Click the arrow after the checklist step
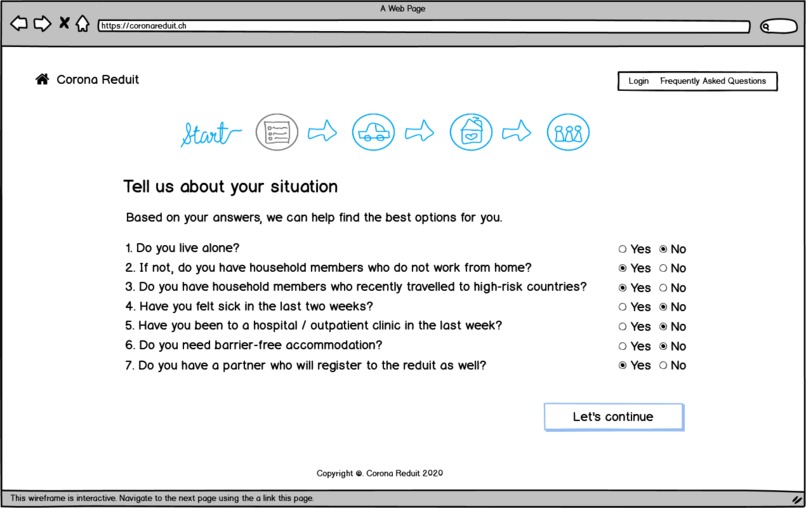The width and height of the screenshot is (806, 508). pos(322,131)
